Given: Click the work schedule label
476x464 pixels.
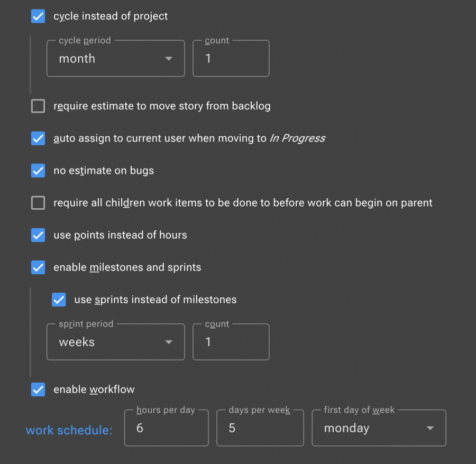Looking at the screenshot, I should click(69, 430).
